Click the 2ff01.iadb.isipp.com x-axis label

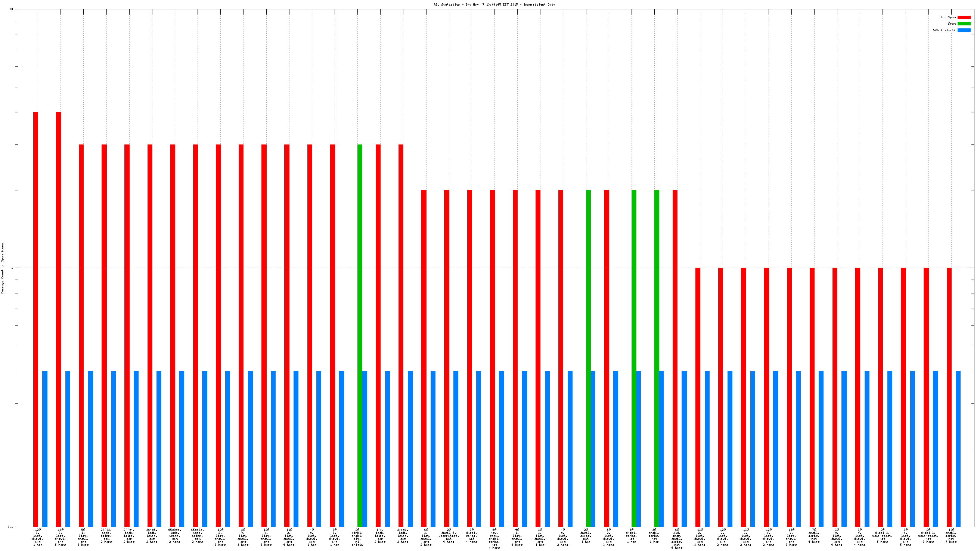403,535
